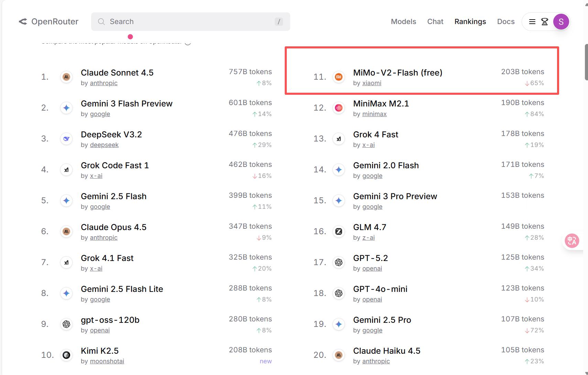
Task: Open the DeepSeek V3.2 model link
Action: [x=111, y=135]
